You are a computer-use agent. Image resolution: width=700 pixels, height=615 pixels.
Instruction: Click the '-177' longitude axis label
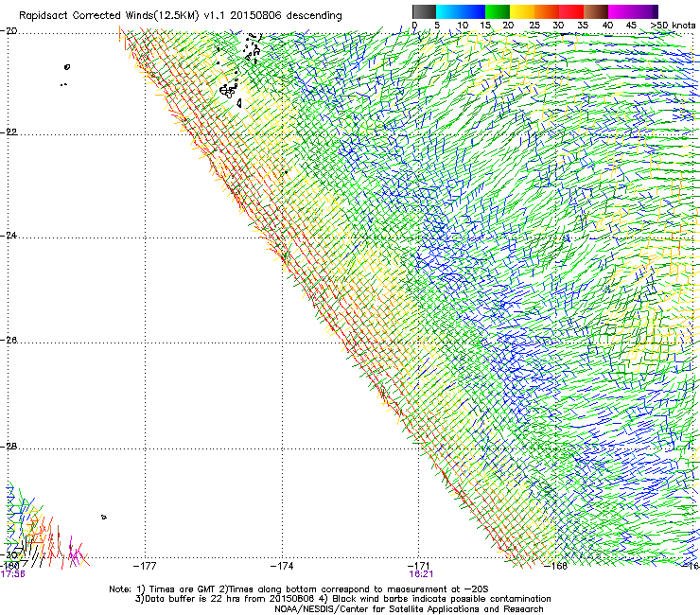click(145, 566)
